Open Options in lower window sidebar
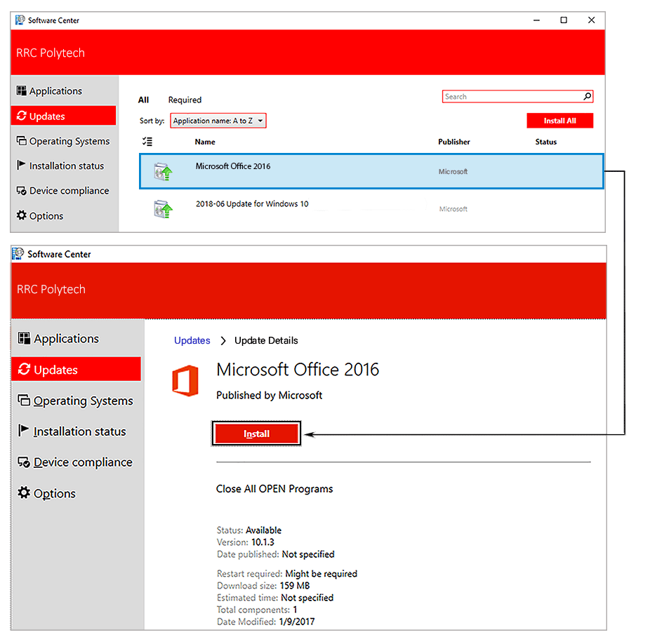The width and height of the screenshot is (657, 644). pyautogui.click(x=55, y=493)
